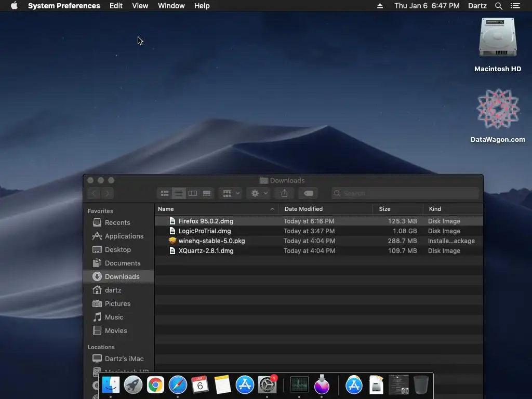Open the yellow Notes app in Dock

point(222,385)
